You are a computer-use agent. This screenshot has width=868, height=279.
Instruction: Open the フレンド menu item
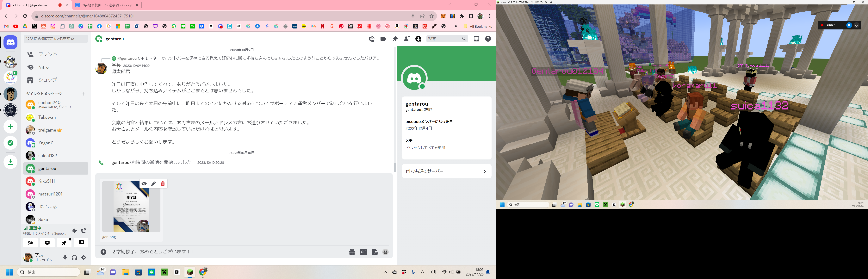(47, 54)
